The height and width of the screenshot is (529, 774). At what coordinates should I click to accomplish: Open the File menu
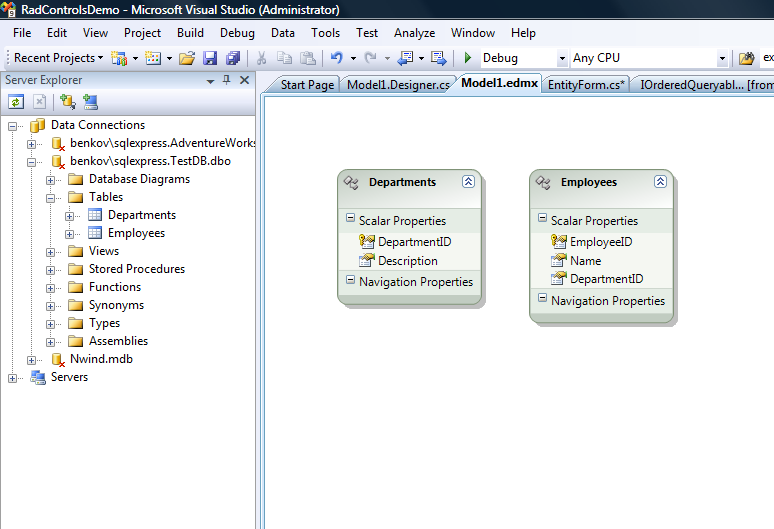coord(22,33)
